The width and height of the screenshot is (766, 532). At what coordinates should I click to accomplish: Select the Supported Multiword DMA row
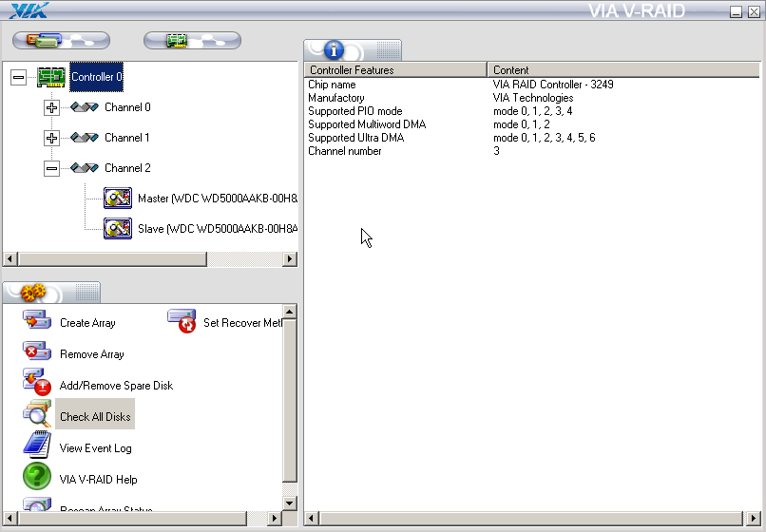point(532,124)
